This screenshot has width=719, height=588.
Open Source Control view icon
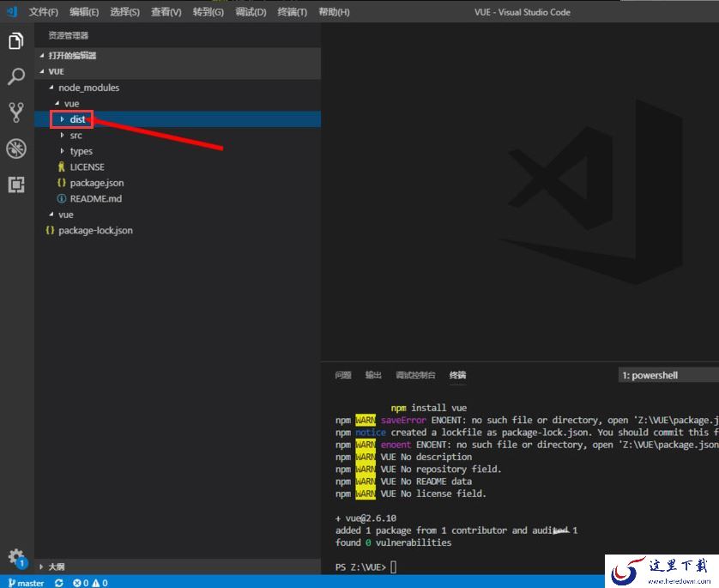click(x=16, y=112)
